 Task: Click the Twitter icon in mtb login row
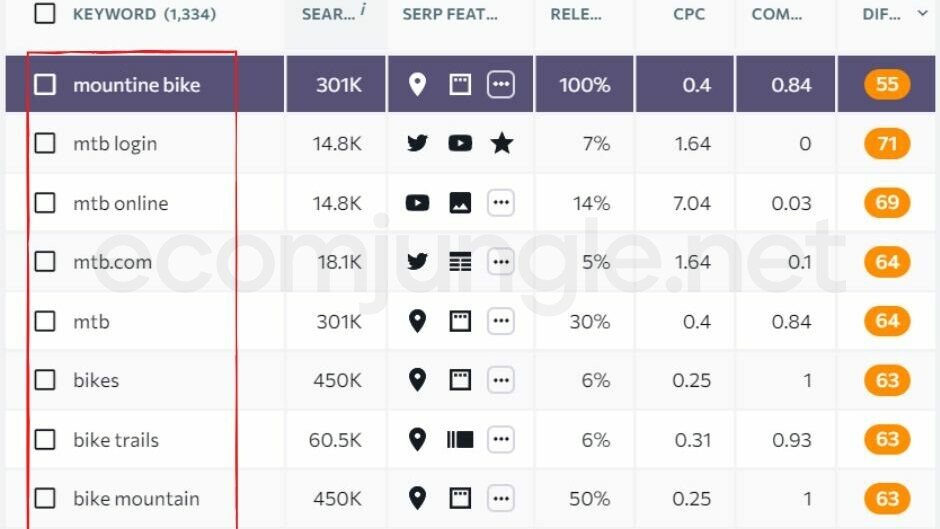point(418,143)
